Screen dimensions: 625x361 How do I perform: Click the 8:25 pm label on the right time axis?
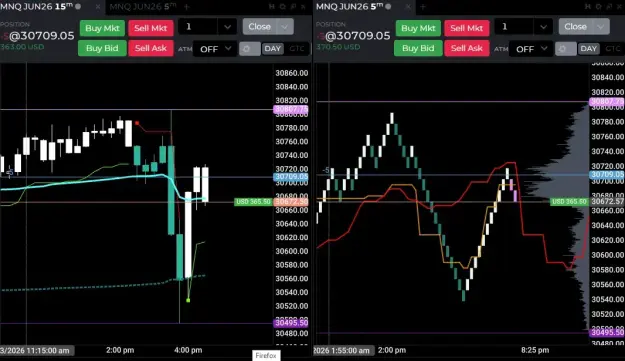point(535,350)
